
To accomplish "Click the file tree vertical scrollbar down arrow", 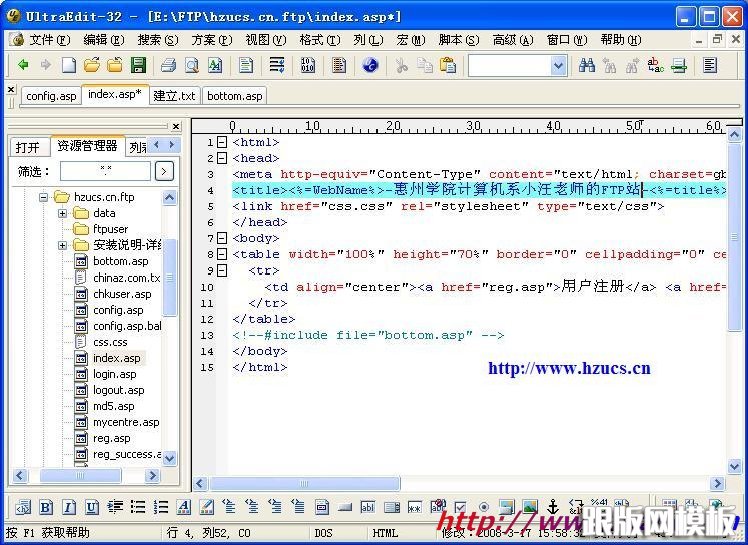I will pos(169,458).
